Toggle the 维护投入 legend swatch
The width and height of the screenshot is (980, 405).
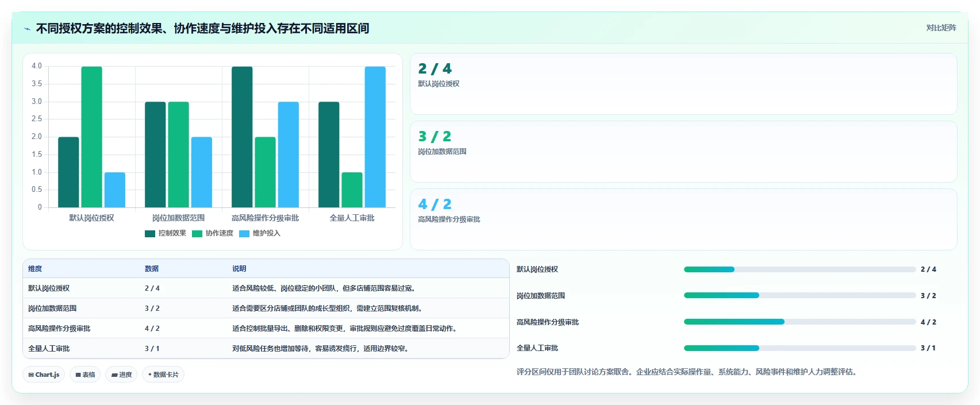pos(244,233)
